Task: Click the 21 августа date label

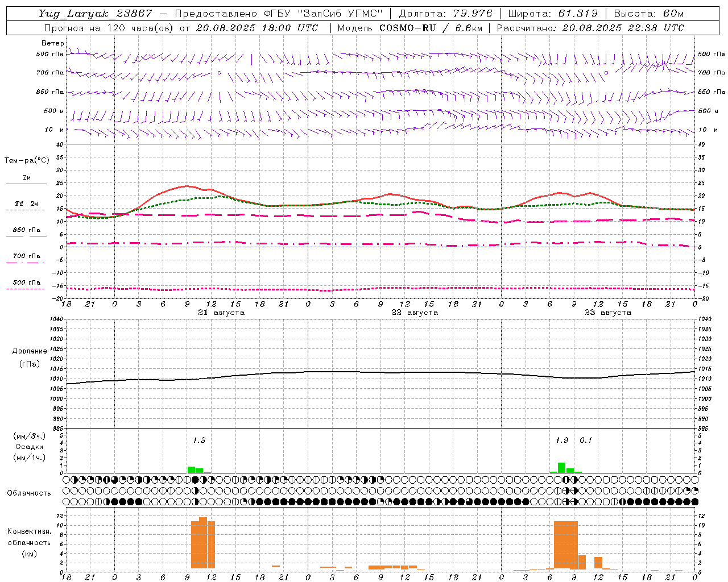Action: click(221, 313)
